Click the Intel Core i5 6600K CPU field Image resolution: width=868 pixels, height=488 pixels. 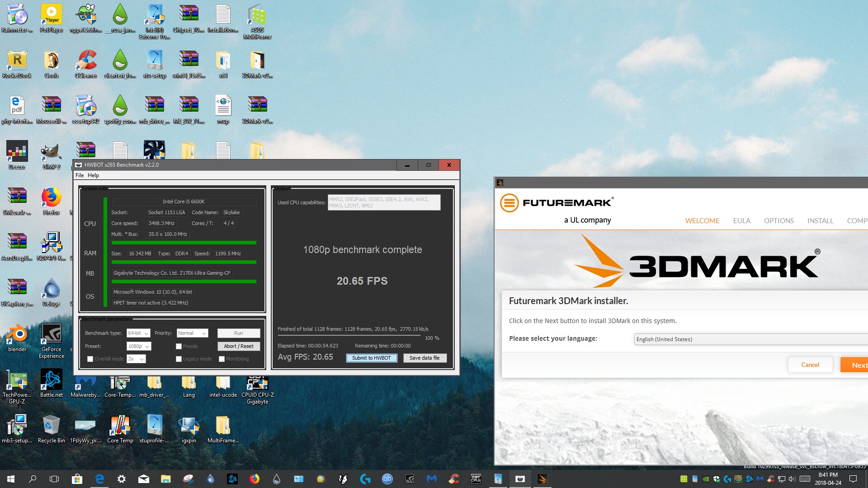tap(184, 202)
